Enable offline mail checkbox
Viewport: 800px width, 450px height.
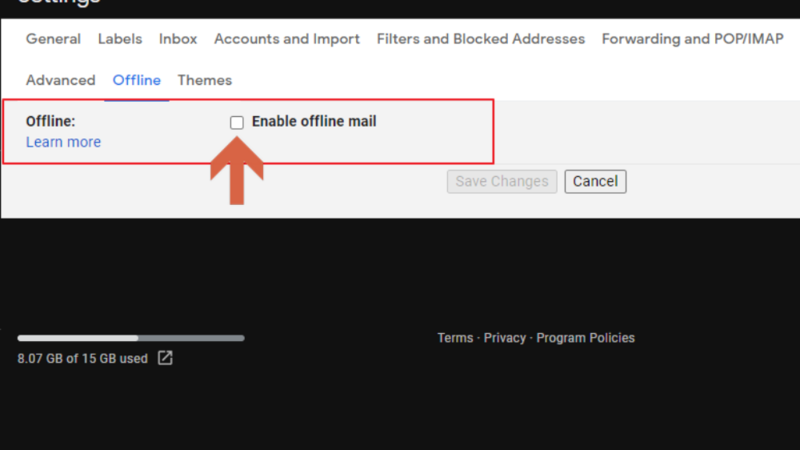click(237, 122)
